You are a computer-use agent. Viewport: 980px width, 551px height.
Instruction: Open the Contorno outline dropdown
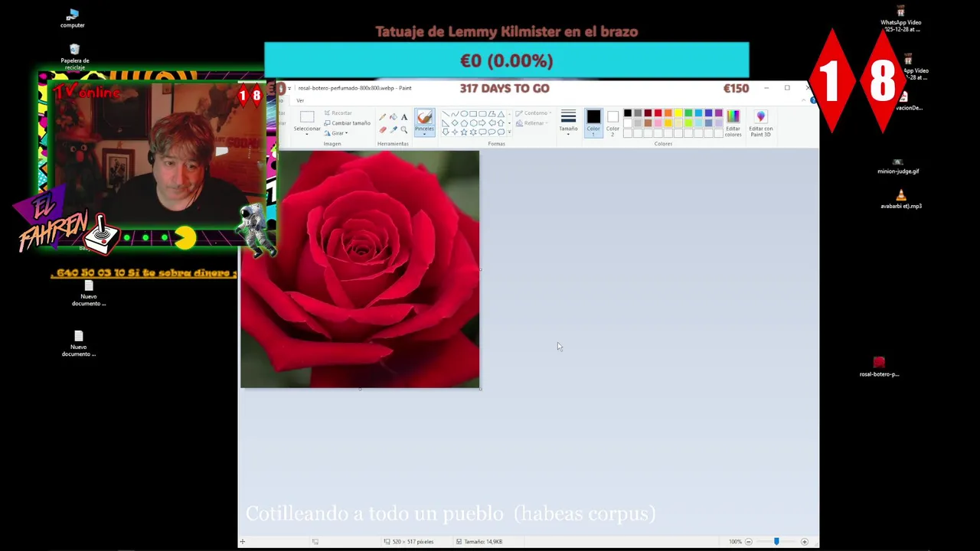[533, 113]
